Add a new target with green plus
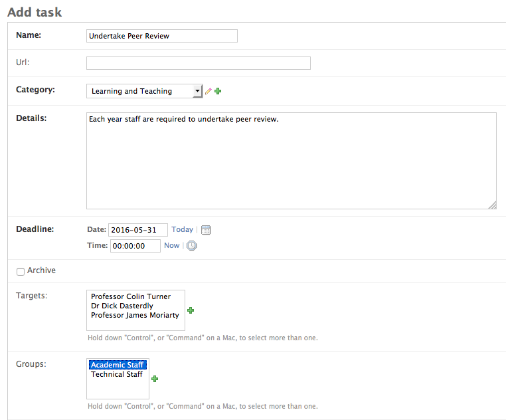506x420 pixels. click(x=191, y=310)
